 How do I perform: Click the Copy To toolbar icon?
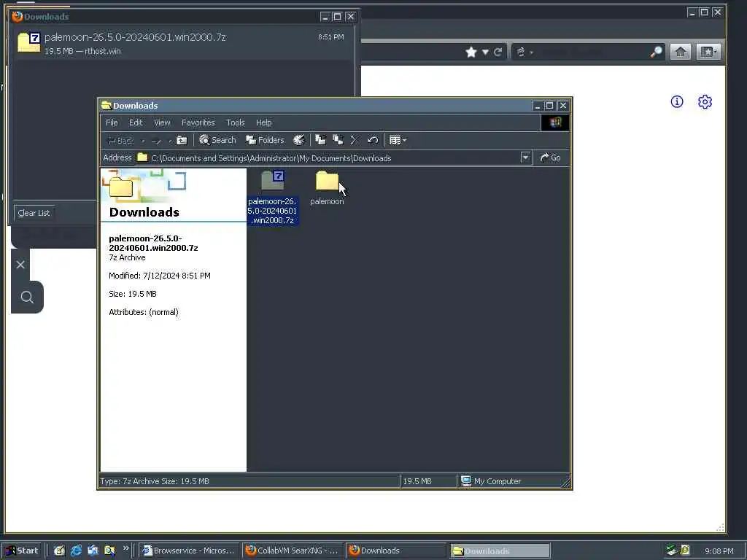pyautogui.click(x=338, y=140)
